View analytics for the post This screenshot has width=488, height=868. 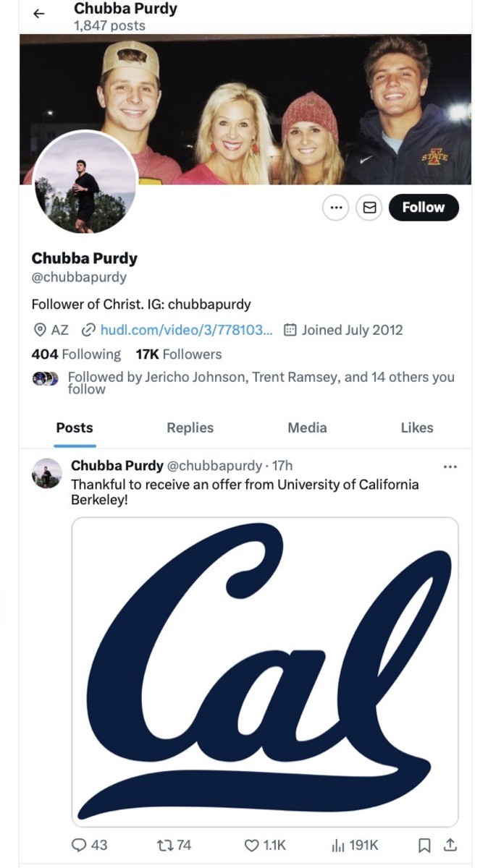click(x=354, y=845)
